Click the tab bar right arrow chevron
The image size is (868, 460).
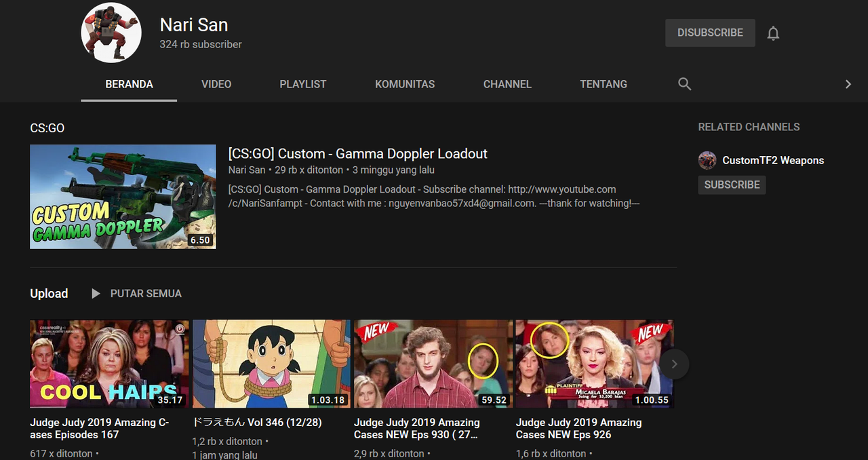(x=848, y=84)
